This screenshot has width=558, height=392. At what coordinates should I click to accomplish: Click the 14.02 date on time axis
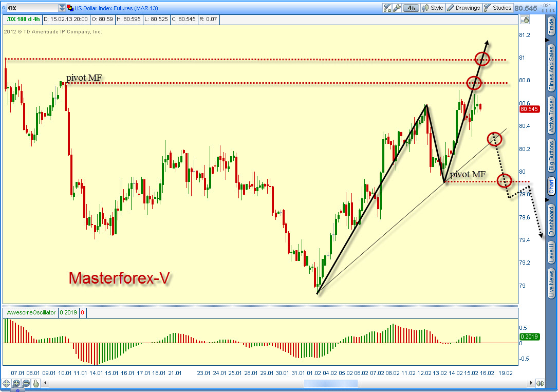click(456, 373)
